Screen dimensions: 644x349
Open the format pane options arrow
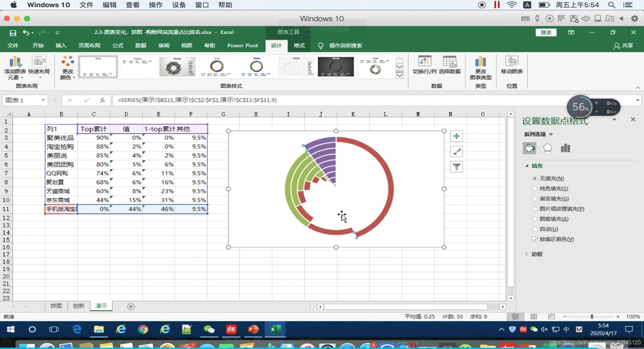(x=614, y=119)
